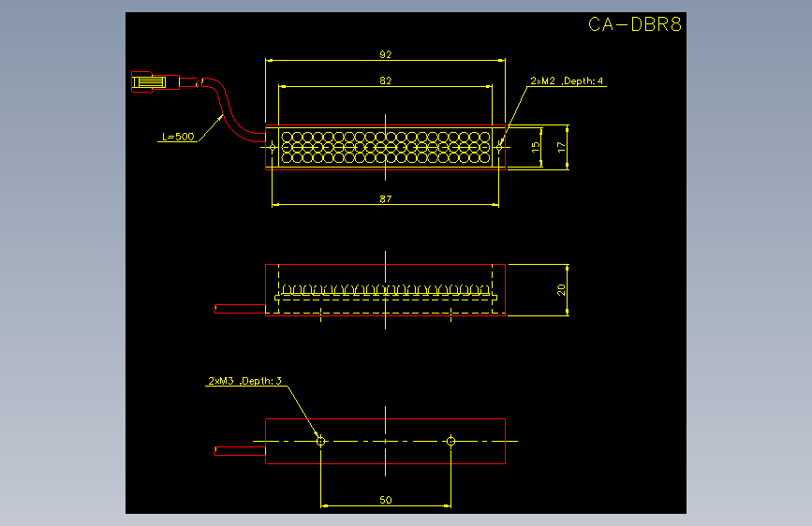Select the 82 dimension label

[385, 80]
